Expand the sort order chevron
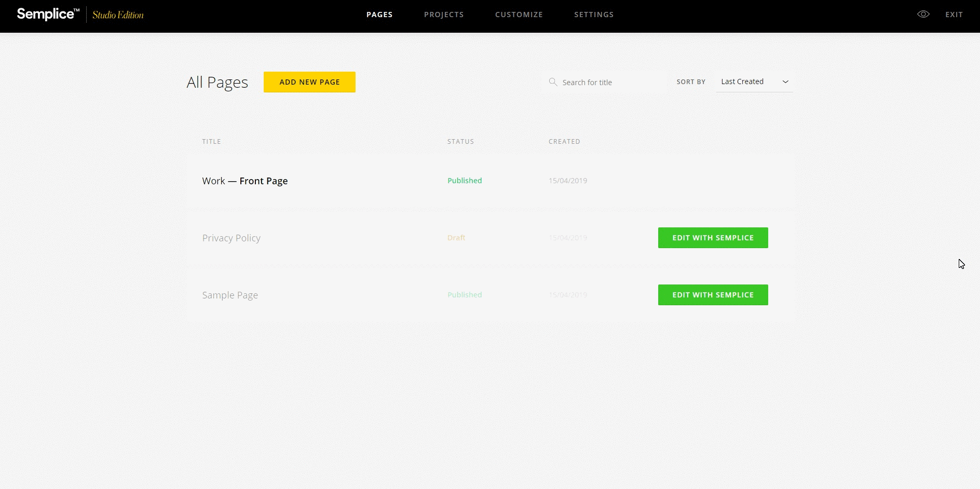 (x=785, y=81)
